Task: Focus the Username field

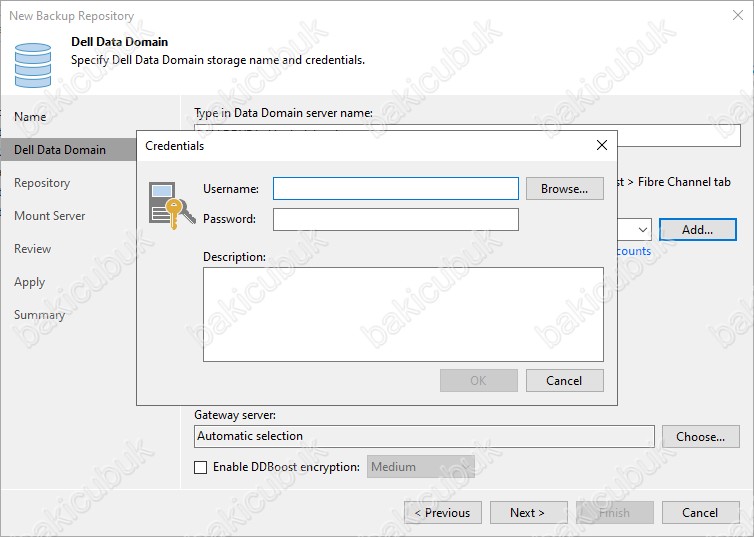Action: pyautogui.click(x=396, y=188)
